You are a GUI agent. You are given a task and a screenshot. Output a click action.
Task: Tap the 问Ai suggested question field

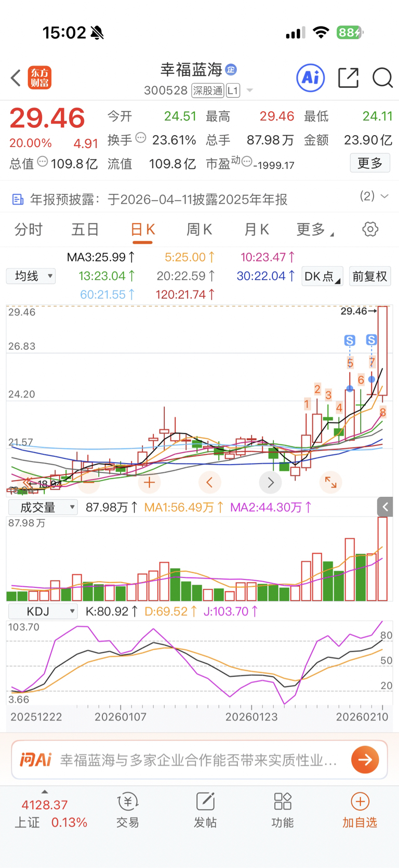[199, 760]
